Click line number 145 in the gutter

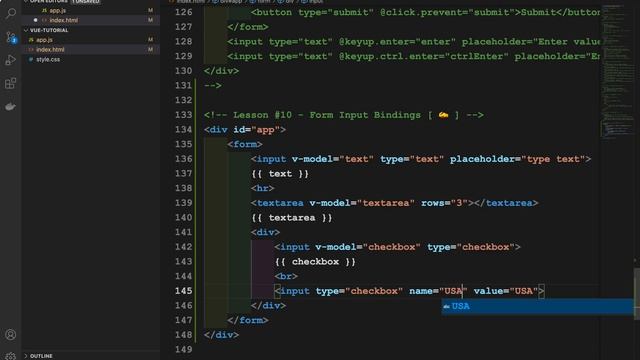click(184, 291)
